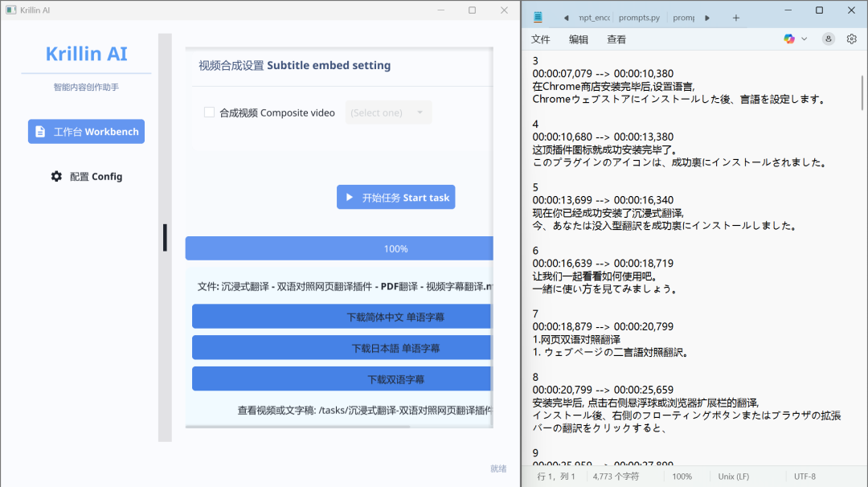868x487 pixels.
Task: Open the 编辑 menu in Notepad
Action: (x=579, y=39)
